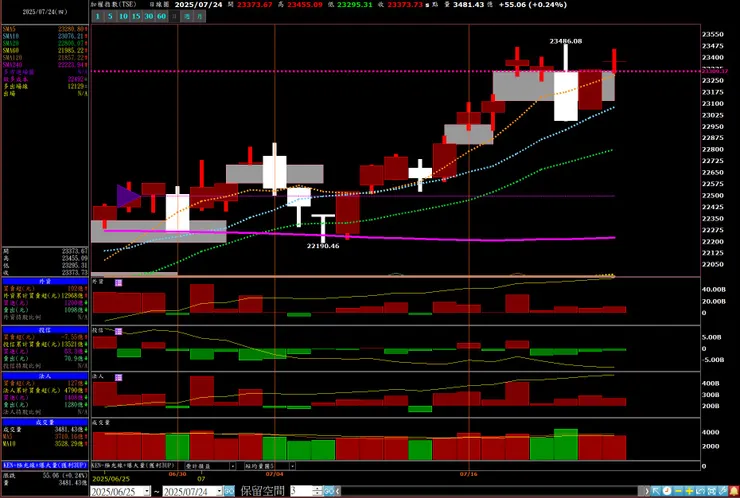The image size is (740, 498).
Task: Click the diagonal arrow icon in bottom toolbar
Action: click(656, 491)
